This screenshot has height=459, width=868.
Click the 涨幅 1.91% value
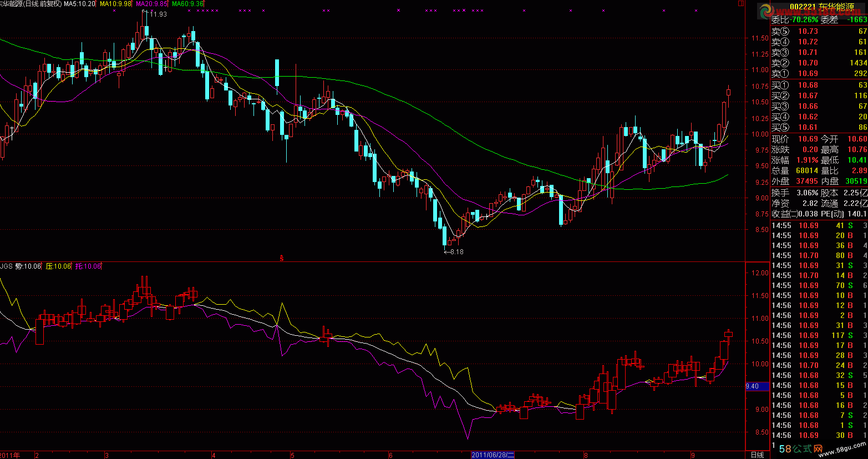[806, 160]
